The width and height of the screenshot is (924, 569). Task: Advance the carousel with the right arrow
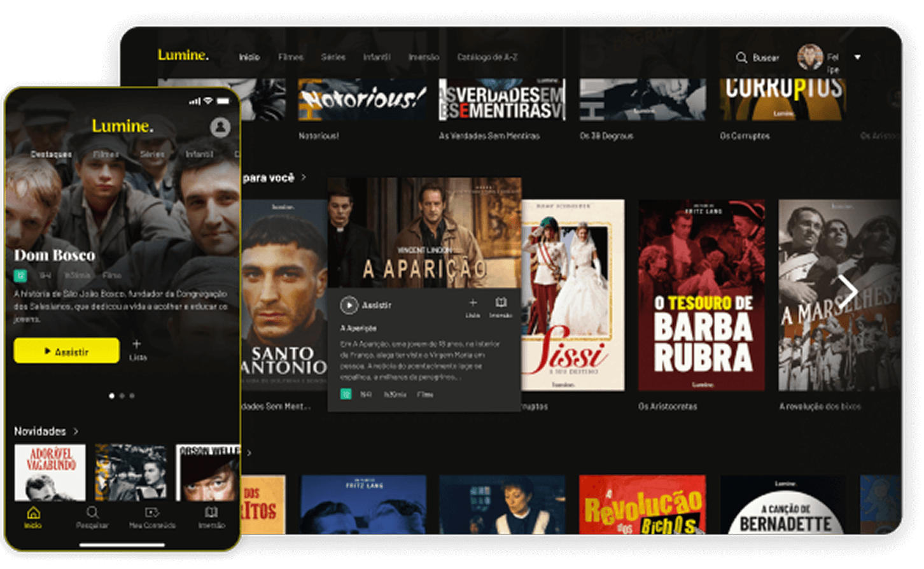pyautogui.click(x=847, y=292)
